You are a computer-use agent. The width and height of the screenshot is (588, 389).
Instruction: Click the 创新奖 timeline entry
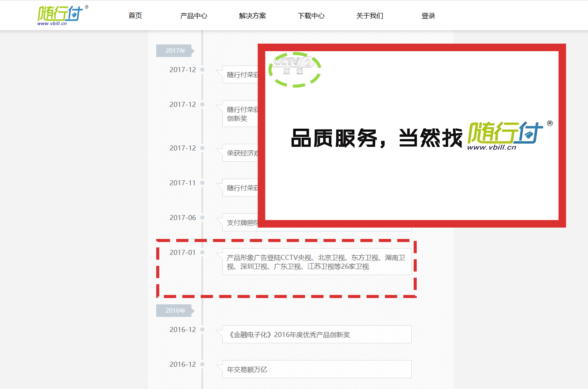(240, 114)
